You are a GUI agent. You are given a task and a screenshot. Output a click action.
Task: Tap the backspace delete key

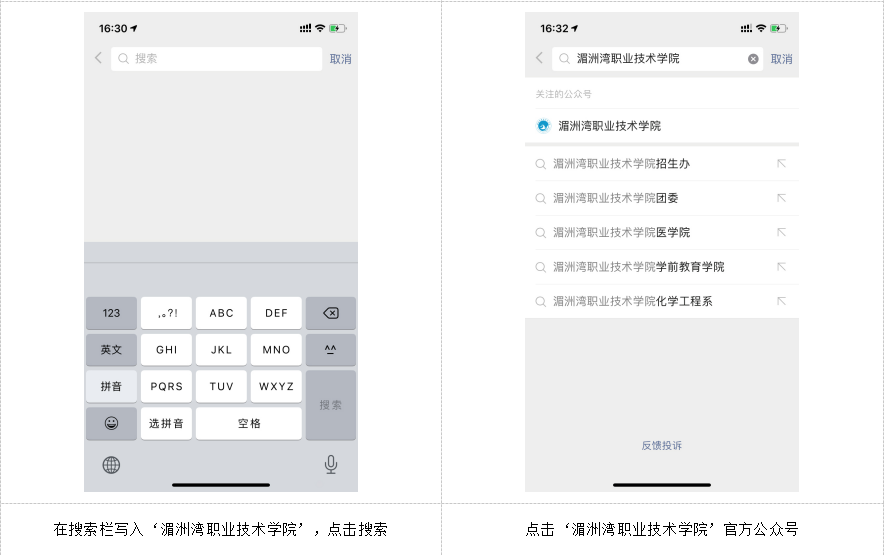(x=331, y=313)
